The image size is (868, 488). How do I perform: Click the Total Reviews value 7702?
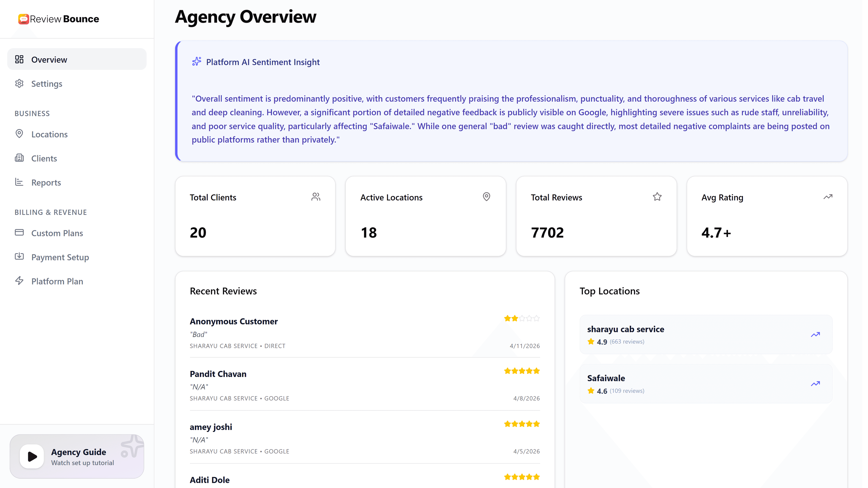[x=547, y=233]
